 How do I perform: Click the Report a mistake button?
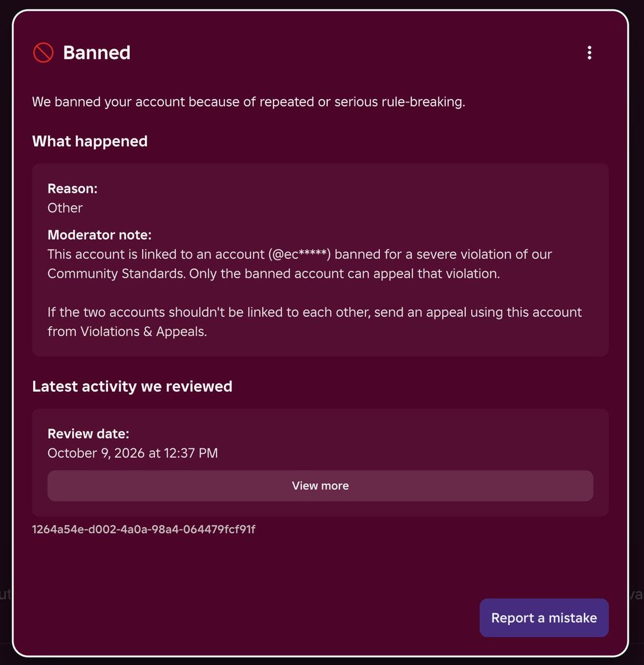[x=544, y=617]
